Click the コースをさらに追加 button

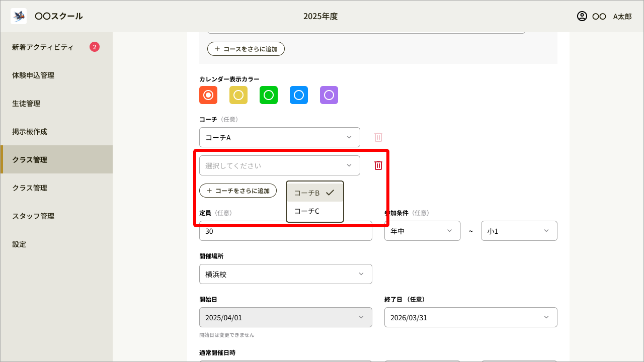246,49
